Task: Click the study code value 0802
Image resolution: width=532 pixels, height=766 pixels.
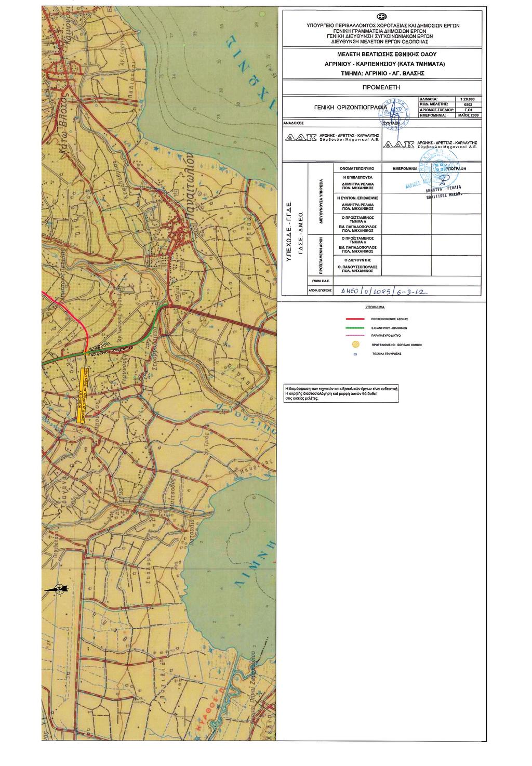Action: point(469,104)
